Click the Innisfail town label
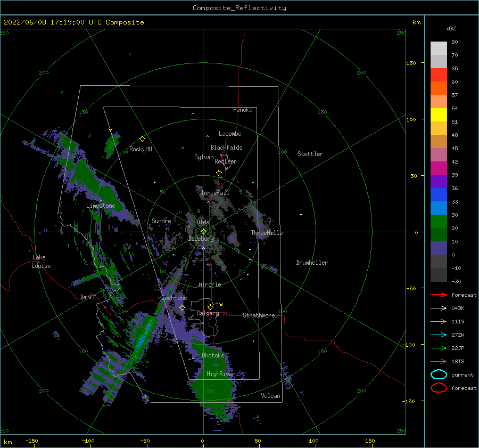The width and height of the screenshot is (479, 448). click(215, 193)
